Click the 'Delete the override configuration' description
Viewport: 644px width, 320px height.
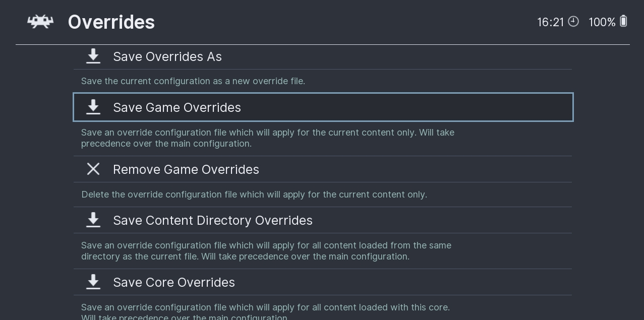point(254,195)
